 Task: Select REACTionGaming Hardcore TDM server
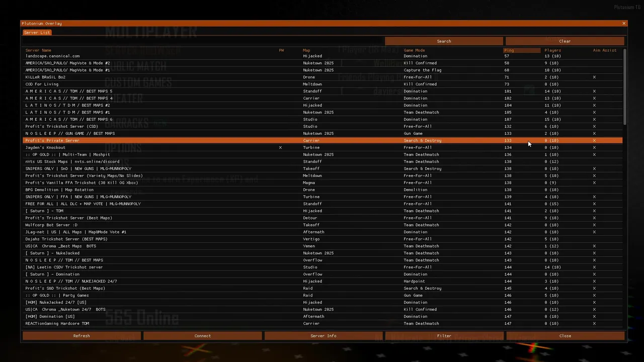point(323,323)
